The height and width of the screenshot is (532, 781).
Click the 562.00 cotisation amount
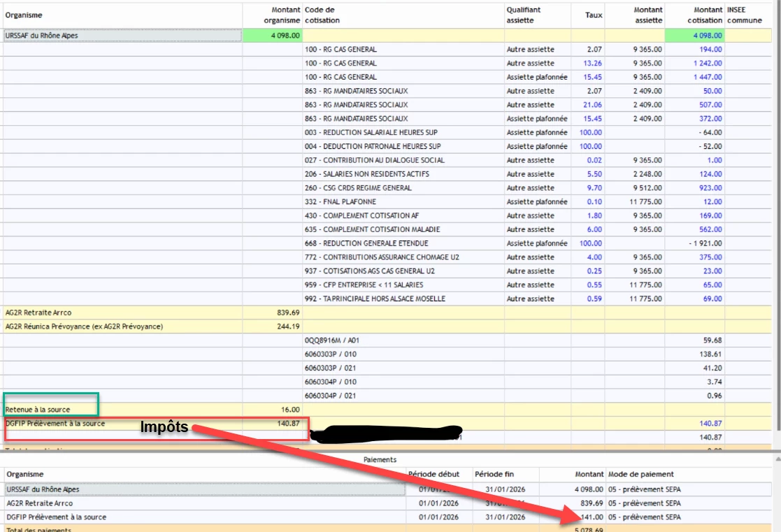pyautogui.click(x=710, y=229)
